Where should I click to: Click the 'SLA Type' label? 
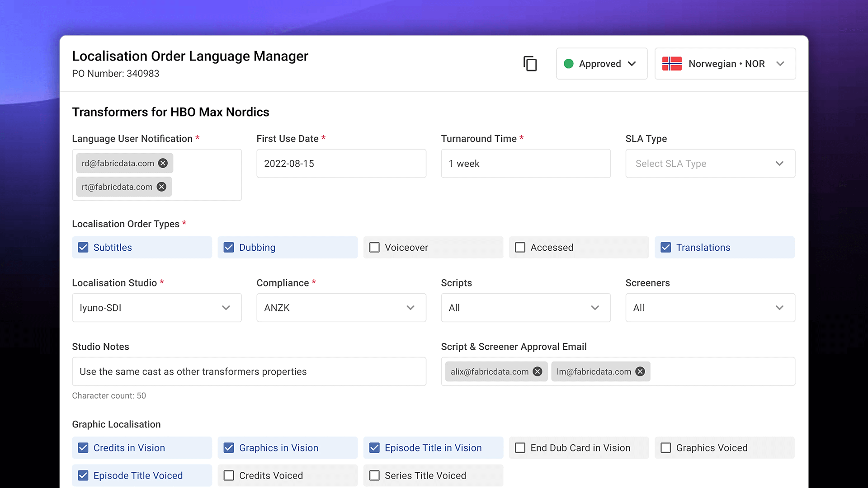tap(646, 139)
